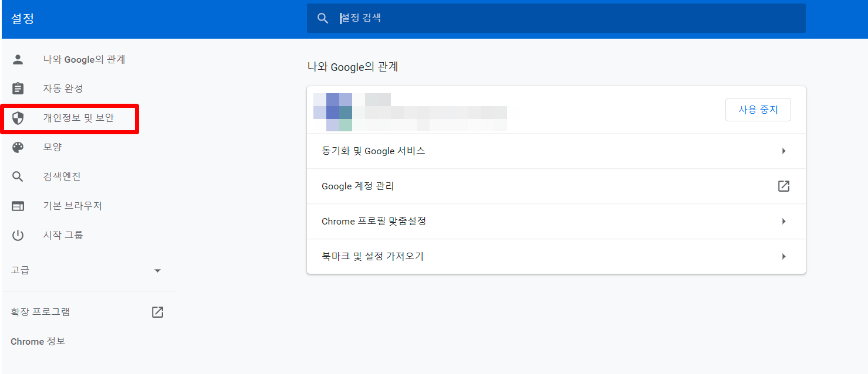Screen dimensions: 868x374
Task: Select 자동 완성 sidebar menu item
Action: pyautogui.click(x=63, y=89)
